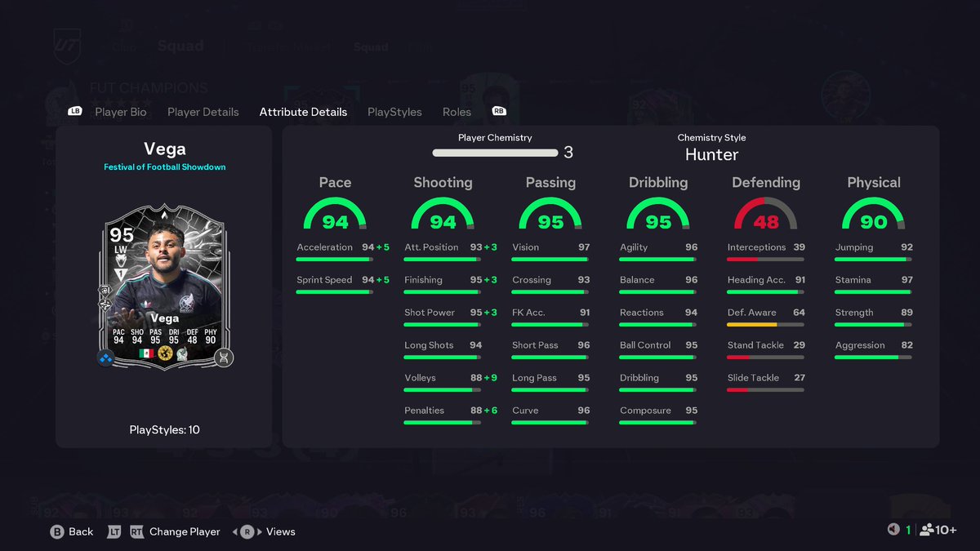Click the Crossing attribute row
The height and width of the screenshot is (551, 980).
pyautogui.click(x=550, y=283)
